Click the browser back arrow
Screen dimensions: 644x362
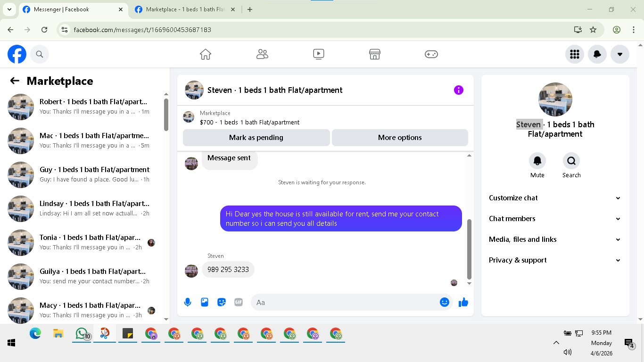click(x=10, y=30)
